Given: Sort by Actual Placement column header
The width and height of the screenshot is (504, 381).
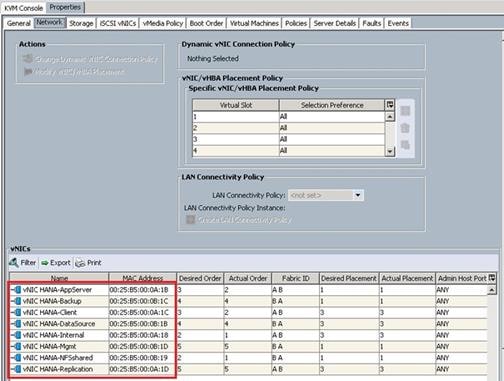Looking at the screenshot, I should 407,278.
